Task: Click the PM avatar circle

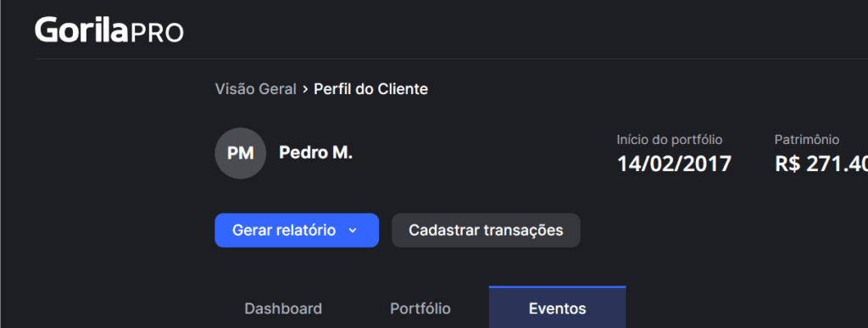Action: tap(240, 153)
